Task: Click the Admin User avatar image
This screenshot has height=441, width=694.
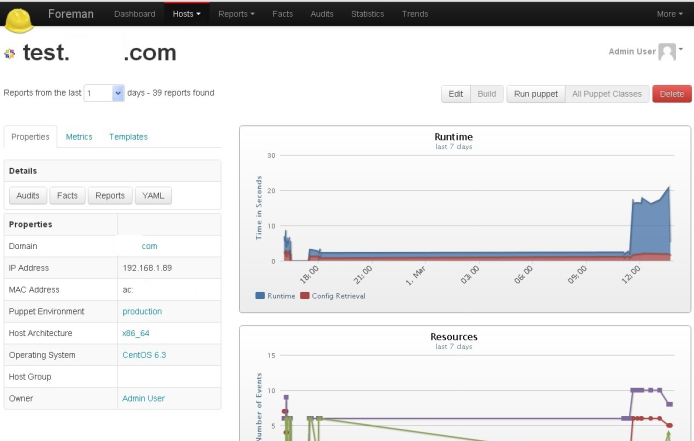Action: (x=667, y=52)
